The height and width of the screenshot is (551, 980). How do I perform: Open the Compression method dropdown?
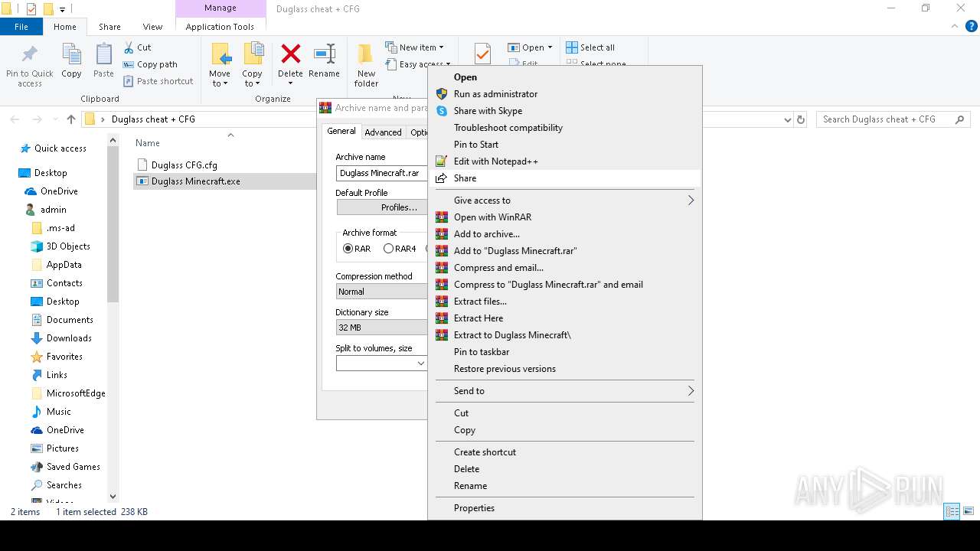(381, 292)
